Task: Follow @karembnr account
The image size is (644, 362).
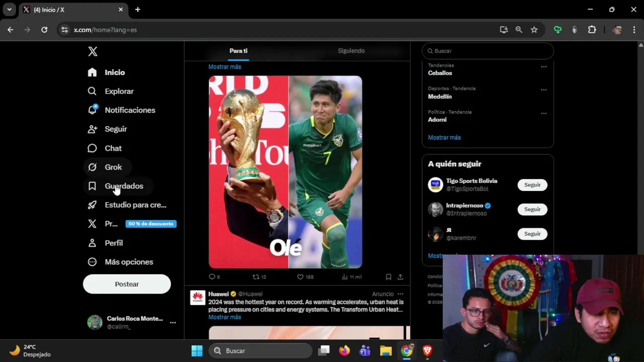Action: tap(532, 234)
